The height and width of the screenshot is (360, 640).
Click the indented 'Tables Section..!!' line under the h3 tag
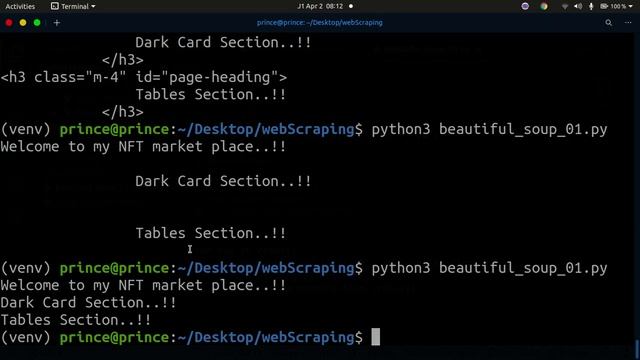(211, 95)
